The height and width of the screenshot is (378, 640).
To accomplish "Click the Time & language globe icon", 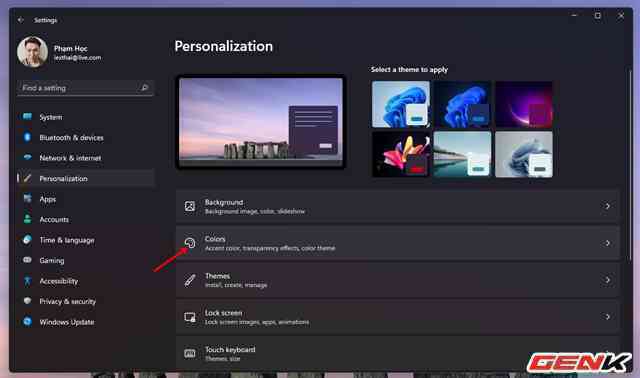I will pyautogui.click(x=27, y=240).
